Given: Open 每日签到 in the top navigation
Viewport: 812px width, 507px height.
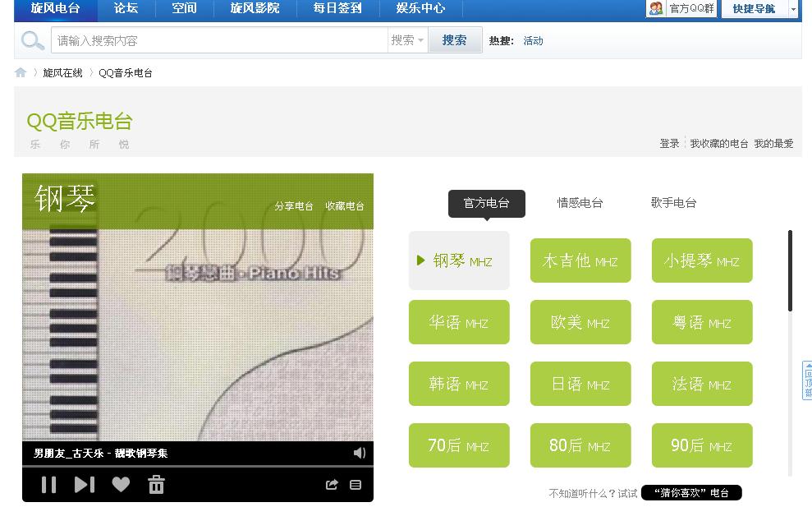Looking at the screenshot, I should click(336, 9).
